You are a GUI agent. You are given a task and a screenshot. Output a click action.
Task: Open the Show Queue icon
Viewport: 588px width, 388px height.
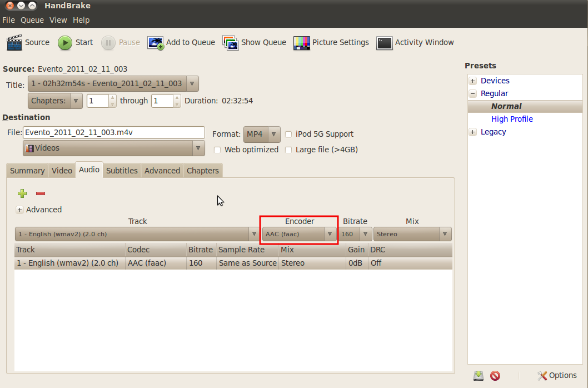pos(231,43)
